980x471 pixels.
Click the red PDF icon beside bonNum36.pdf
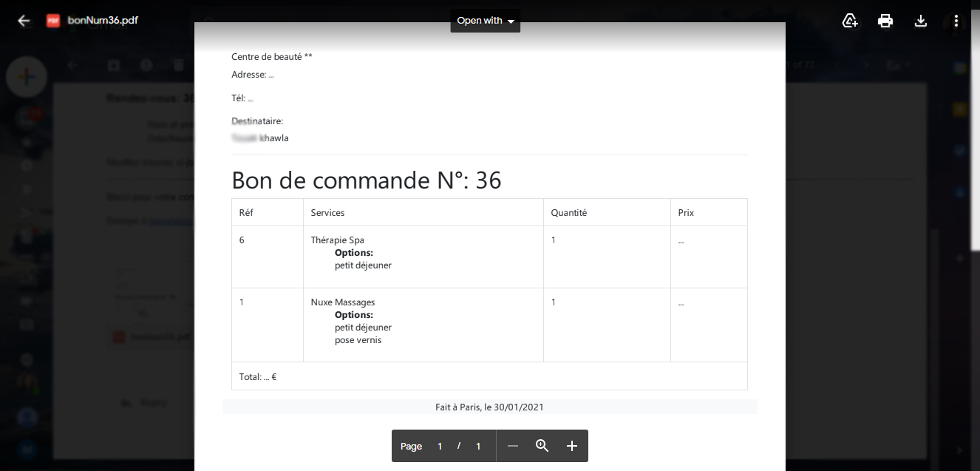coord(52,20)
